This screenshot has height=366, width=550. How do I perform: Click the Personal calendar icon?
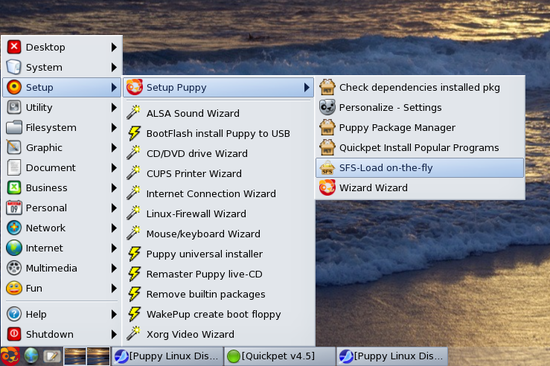click(14, 208)
